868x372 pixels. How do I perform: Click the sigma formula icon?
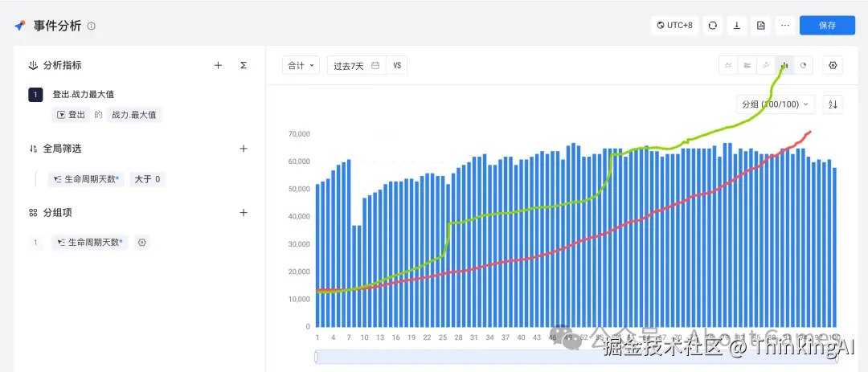point(244,65)
